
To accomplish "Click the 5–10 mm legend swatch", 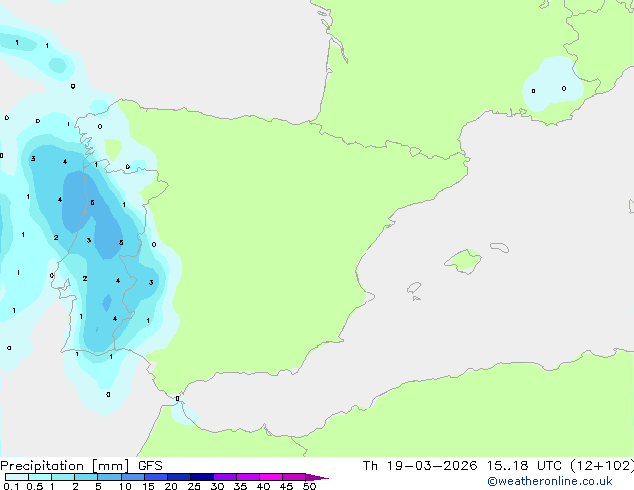I will pyautogui.click(x=109, y=477).
